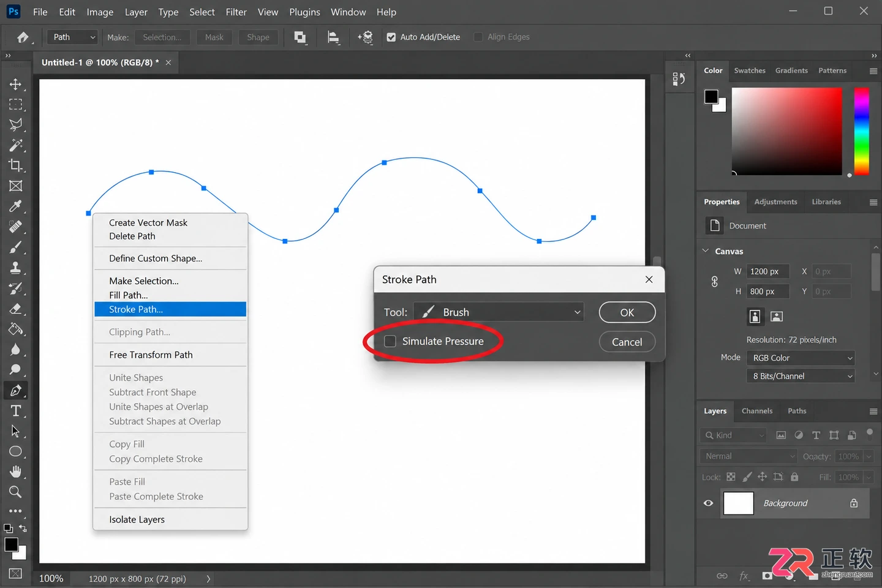Select the Eyedropper tool
Viewport: 882px width, 588px height.
(x=15, y=206)
